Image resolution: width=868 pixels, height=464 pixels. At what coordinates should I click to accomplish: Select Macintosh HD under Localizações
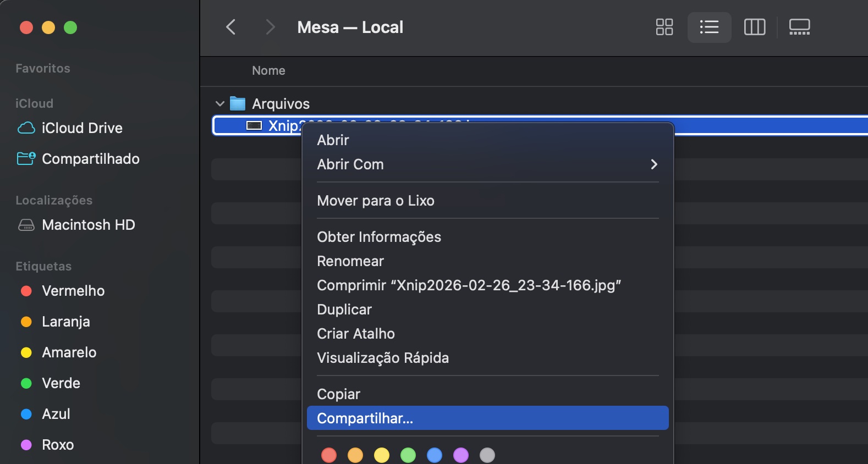[x=89, y=224]
